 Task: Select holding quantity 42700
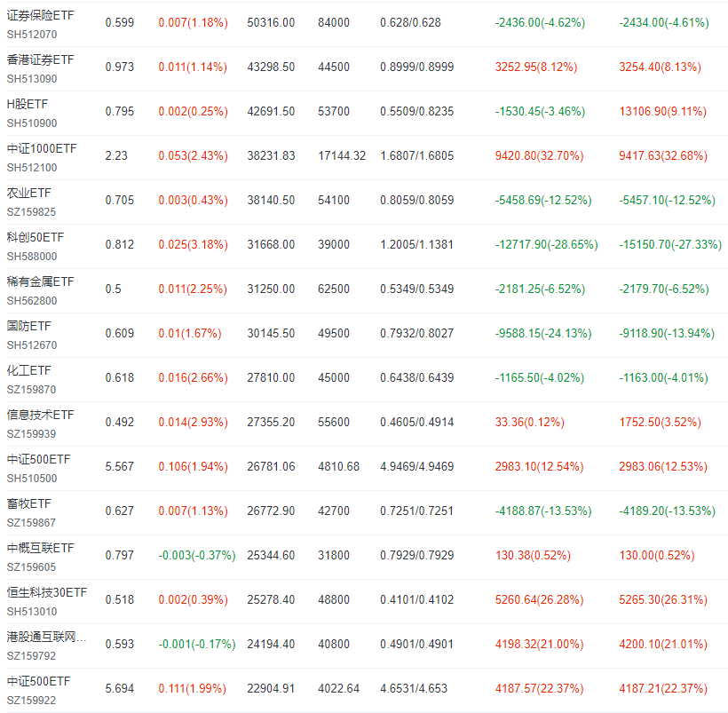click(x=333, y=511)
